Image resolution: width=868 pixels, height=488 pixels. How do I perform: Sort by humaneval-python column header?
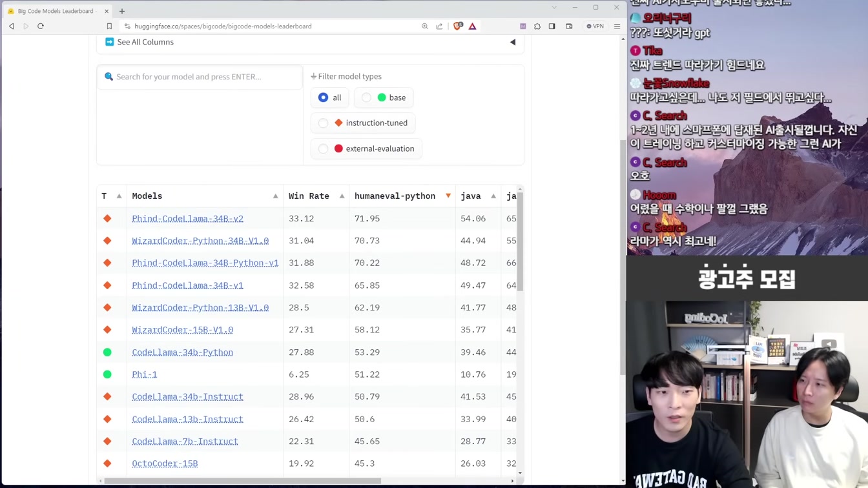click(x=402, y=196)
